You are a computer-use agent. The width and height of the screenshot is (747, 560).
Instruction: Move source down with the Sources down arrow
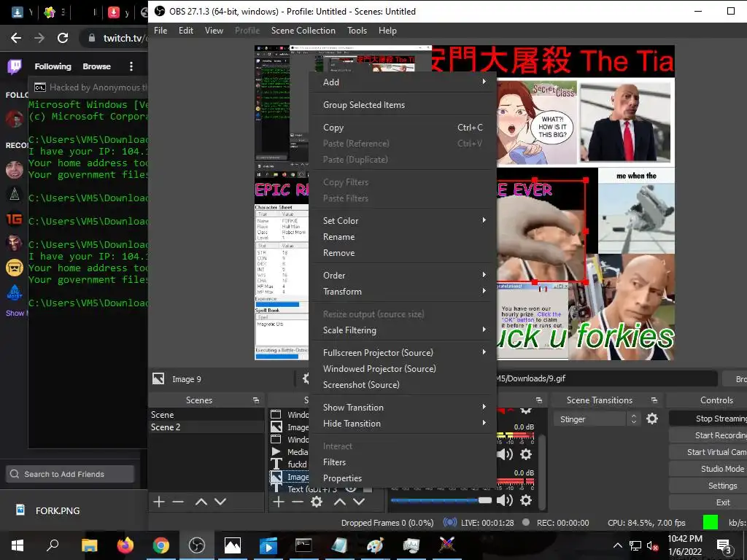point(359,502)
